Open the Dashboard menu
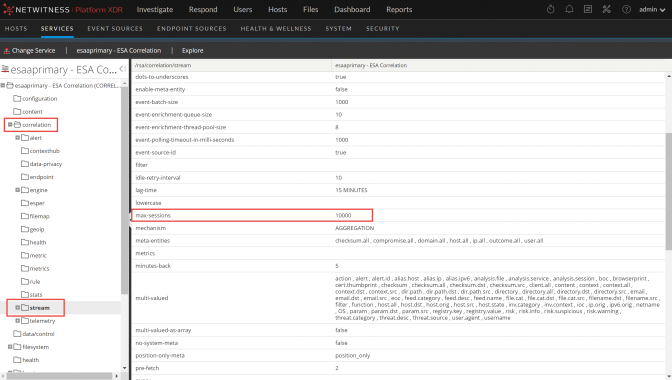Viewport: 672px width, 380px height. tap(352, 9)
